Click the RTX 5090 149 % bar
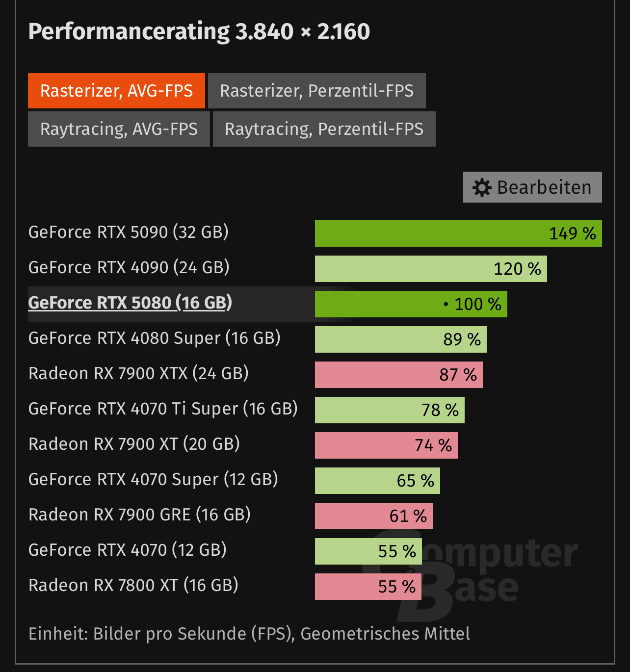 coord(458,233)
